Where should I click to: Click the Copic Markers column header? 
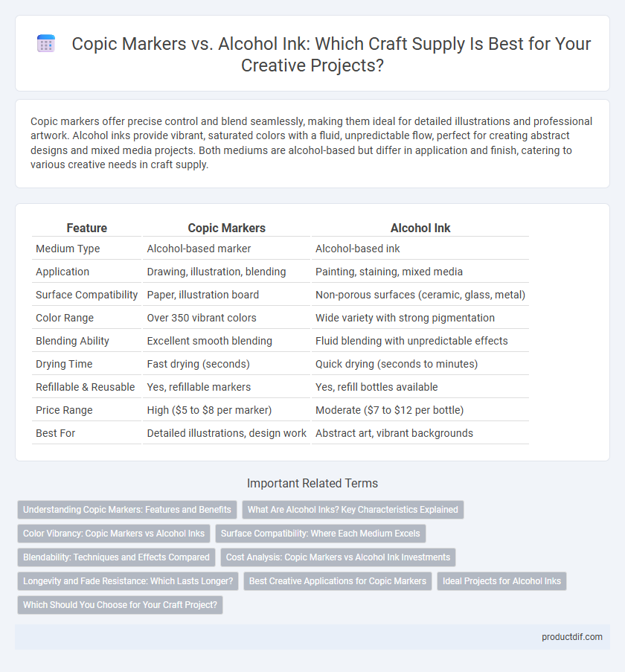click(x=227, y=228)
